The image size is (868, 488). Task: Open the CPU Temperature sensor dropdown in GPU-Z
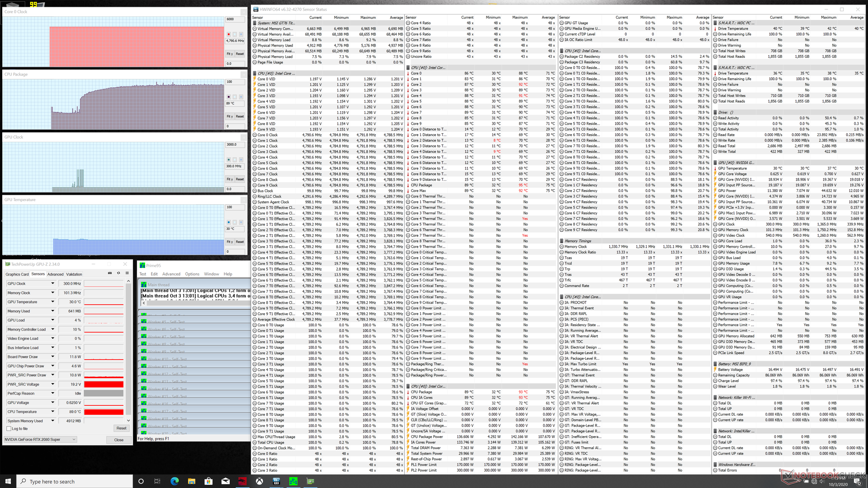click(x=52, y=412)
